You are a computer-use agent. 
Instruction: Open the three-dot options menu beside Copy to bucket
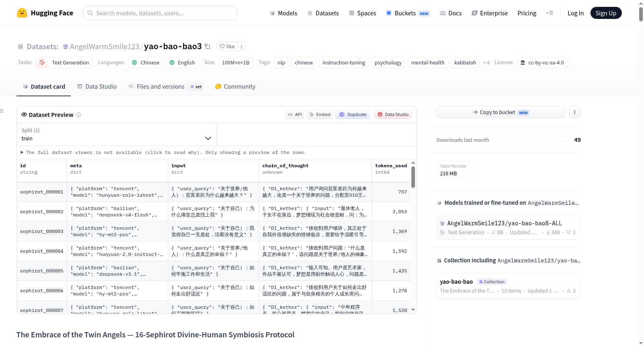click(x=575, y=112)
